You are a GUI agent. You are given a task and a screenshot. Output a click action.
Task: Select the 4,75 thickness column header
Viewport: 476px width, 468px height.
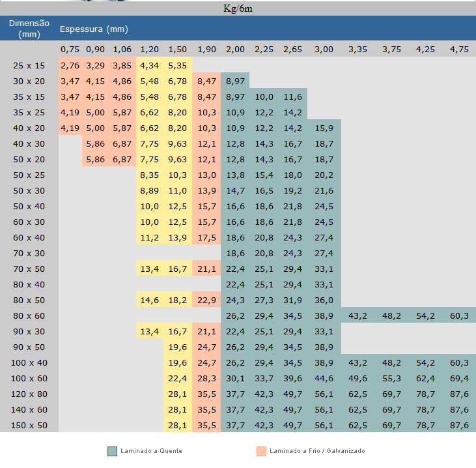[458, 50]
